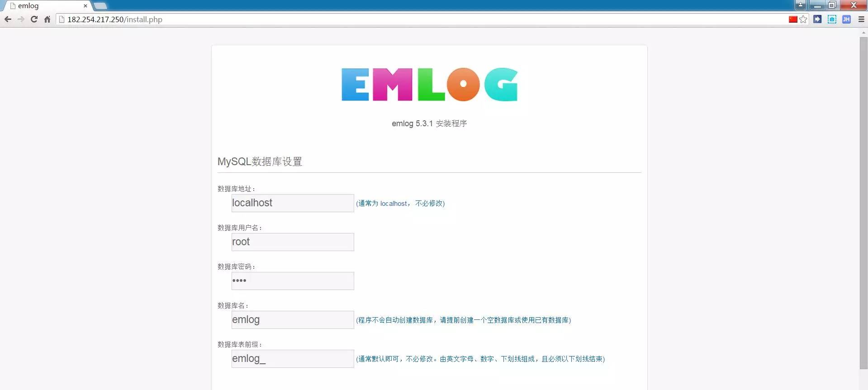
Task: Click the page vertical scrollbar thumb
Action: [863, 203]
